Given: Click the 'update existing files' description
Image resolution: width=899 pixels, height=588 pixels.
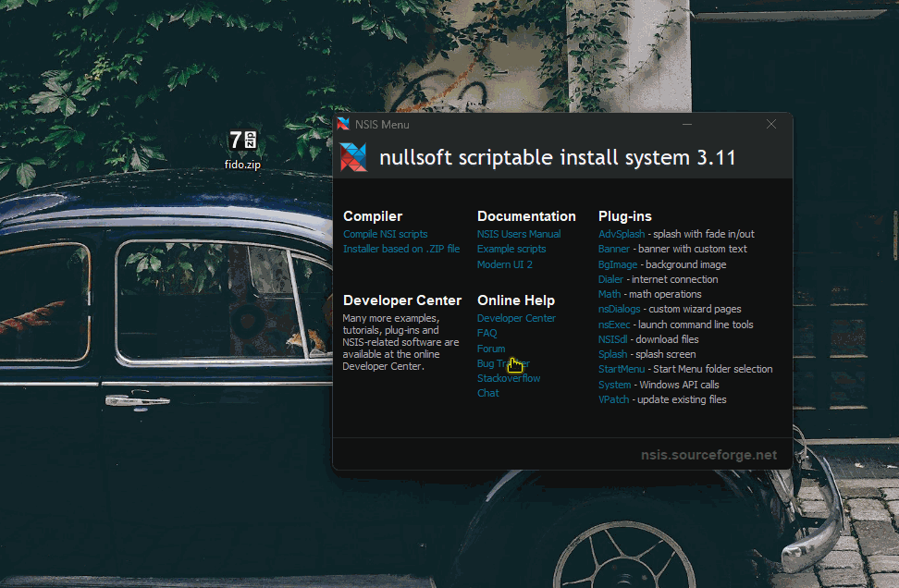Looking at the screenshot, I should 682,399.
